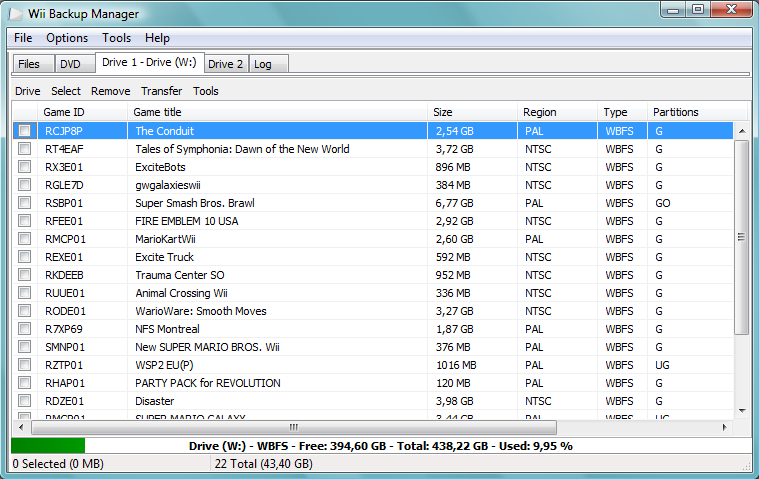The image size is (759, 479).
Task: Select the gwgalaxieswii checkbox
Action: coord(24,184)
